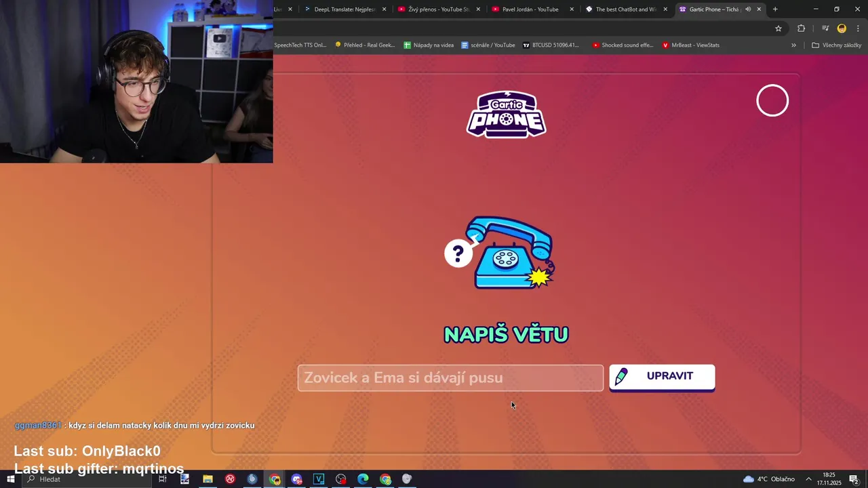The height and width of the screenshot is (488, 868).
Task: Click the round timer circle
Action: (x=772, y=101)
